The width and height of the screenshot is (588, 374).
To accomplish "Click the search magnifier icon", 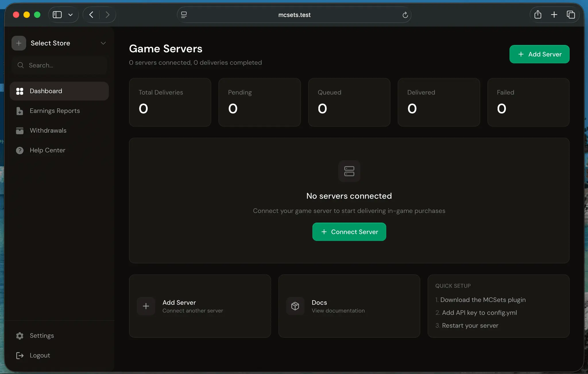I will point(20,65).
